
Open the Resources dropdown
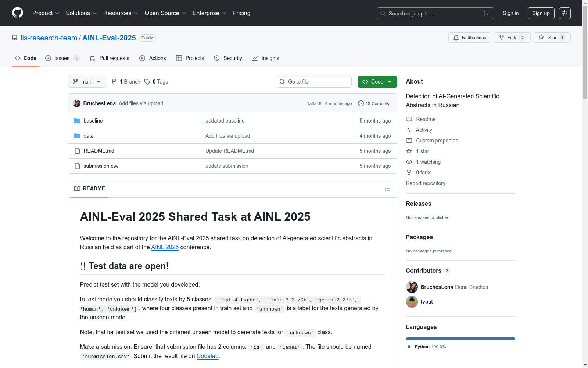click(120, 13)
